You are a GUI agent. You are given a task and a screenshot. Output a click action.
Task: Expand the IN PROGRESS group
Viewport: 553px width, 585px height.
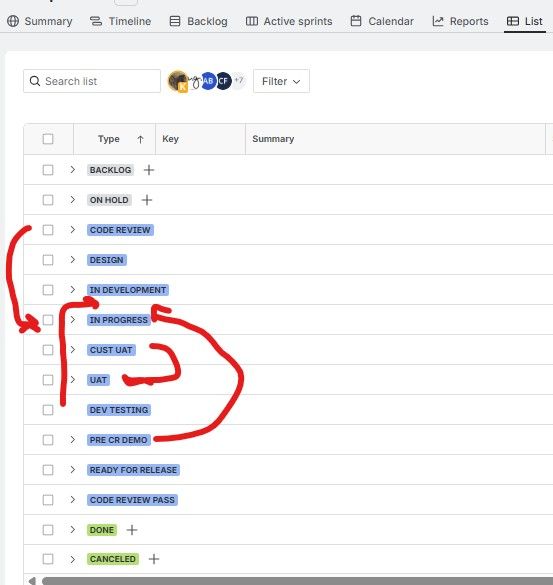72,319
